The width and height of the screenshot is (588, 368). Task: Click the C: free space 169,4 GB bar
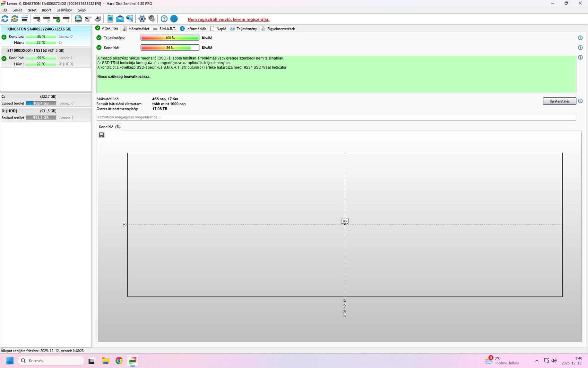pyautogui.click(x=41, y=103)
